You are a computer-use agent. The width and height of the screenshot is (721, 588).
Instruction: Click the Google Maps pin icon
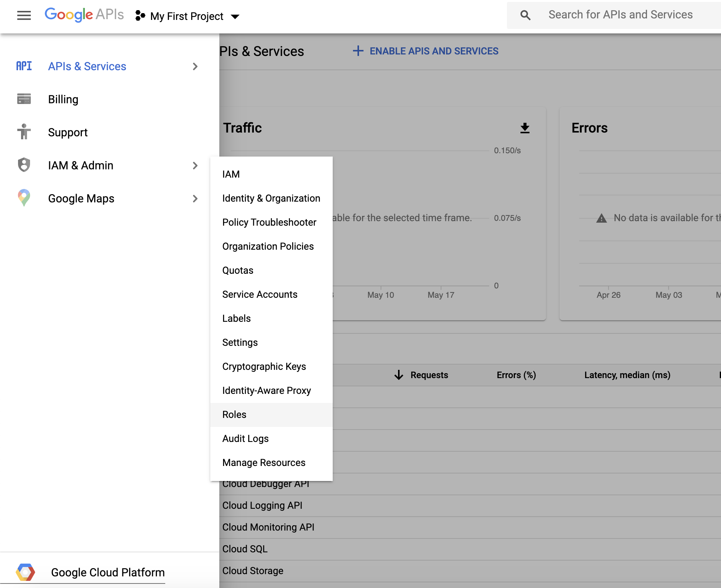[24, 198]
